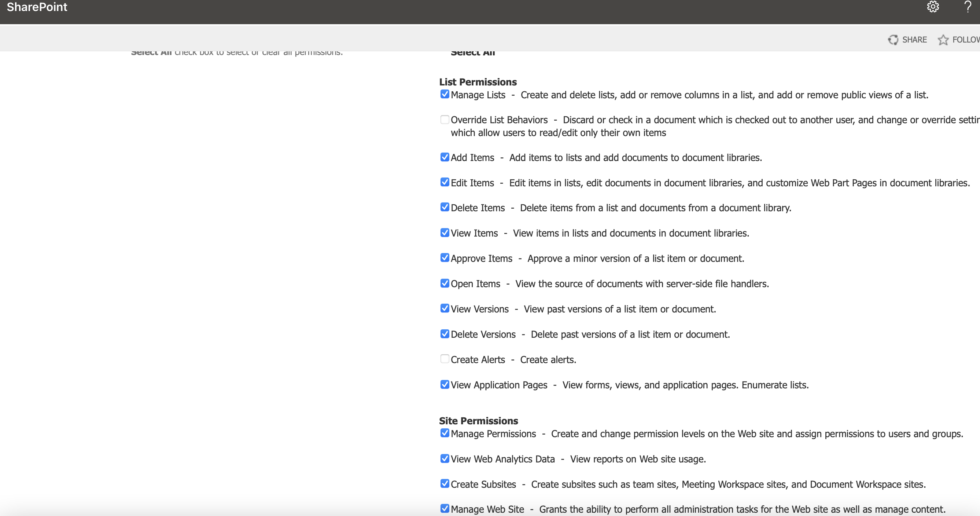
Task: Open the settings gear icon
Action: [933, 7]
